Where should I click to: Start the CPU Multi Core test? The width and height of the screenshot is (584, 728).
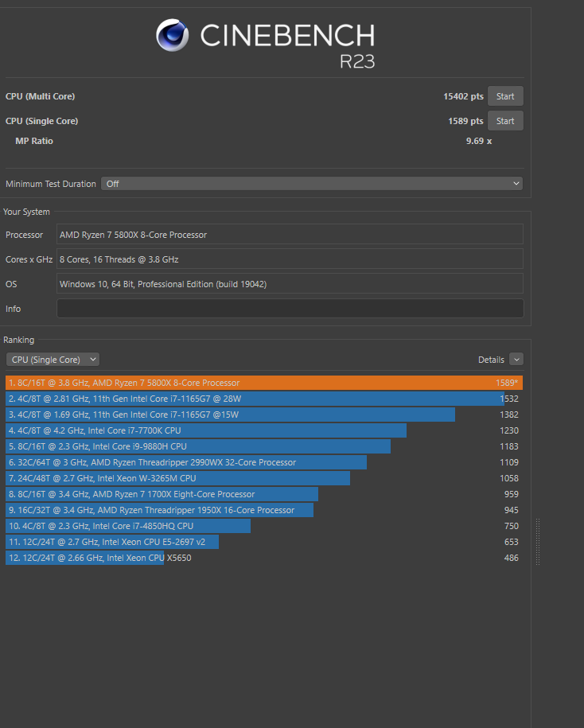coord(505,96)
